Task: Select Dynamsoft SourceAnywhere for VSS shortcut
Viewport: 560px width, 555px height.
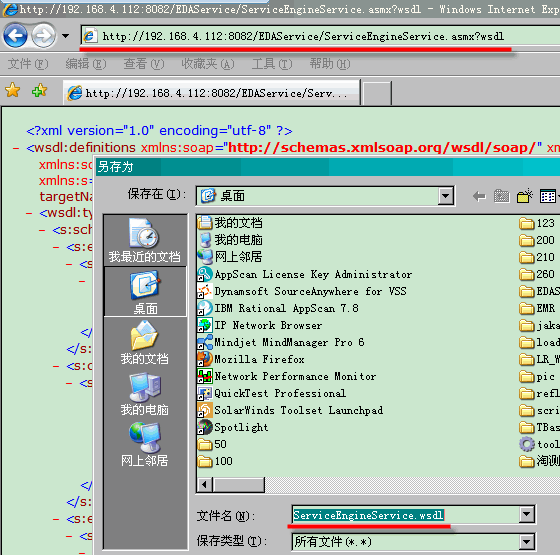Action: [302, 291]
